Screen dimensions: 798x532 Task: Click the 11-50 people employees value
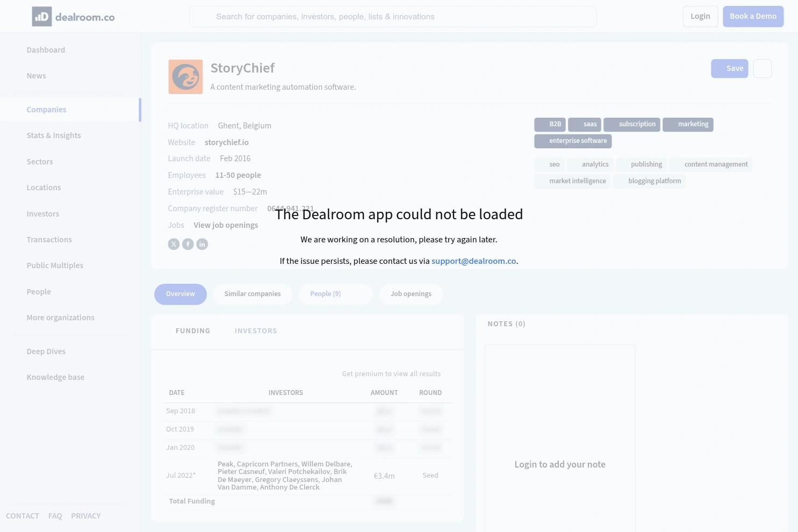click(x=238, y=175)
